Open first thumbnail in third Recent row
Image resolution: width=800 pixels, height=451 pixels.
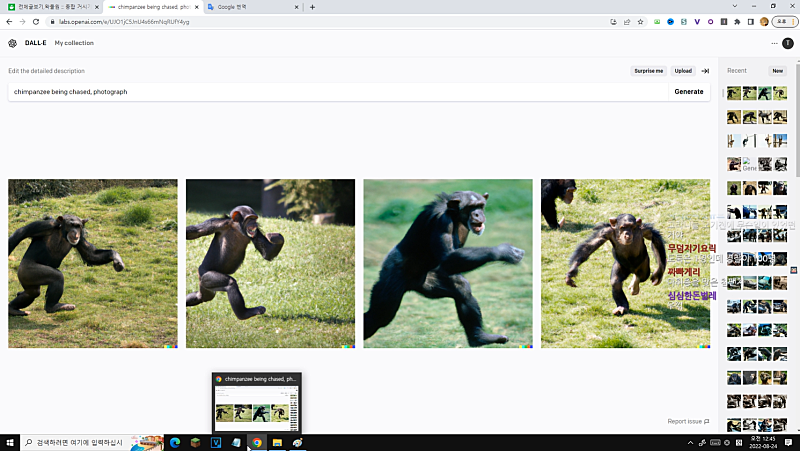click(x=734, y=141)
